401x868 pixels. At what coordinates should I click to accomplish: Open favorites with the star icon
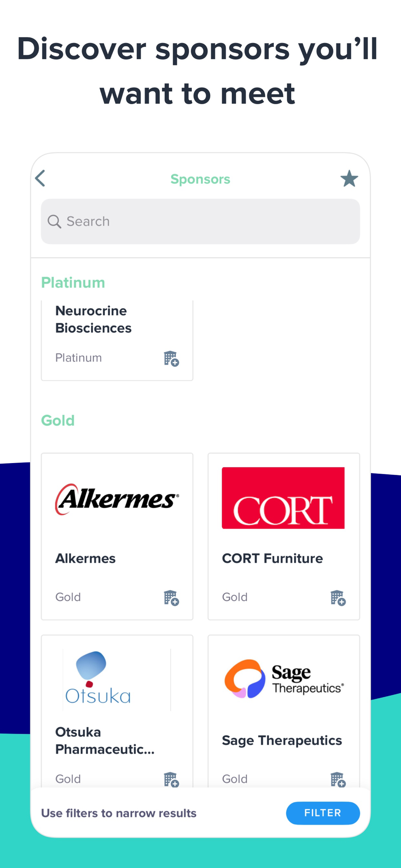(x=349, y=178)
